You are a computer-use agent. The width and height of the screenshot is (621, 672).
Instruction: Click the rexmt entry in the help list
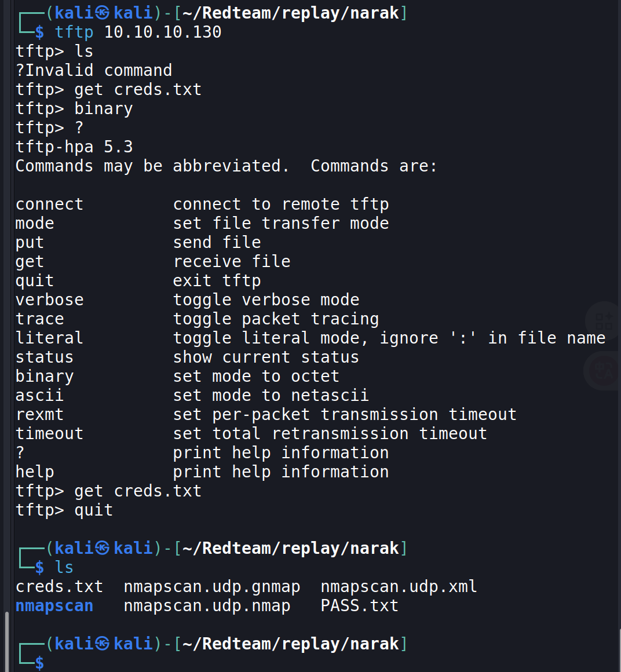39,415
